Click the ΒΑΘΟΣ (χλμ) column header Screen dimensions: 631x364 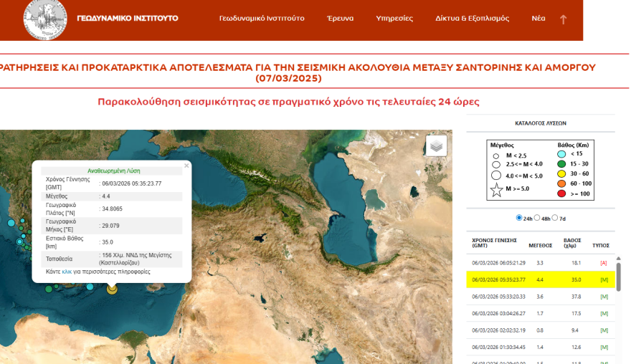(572, 243)
